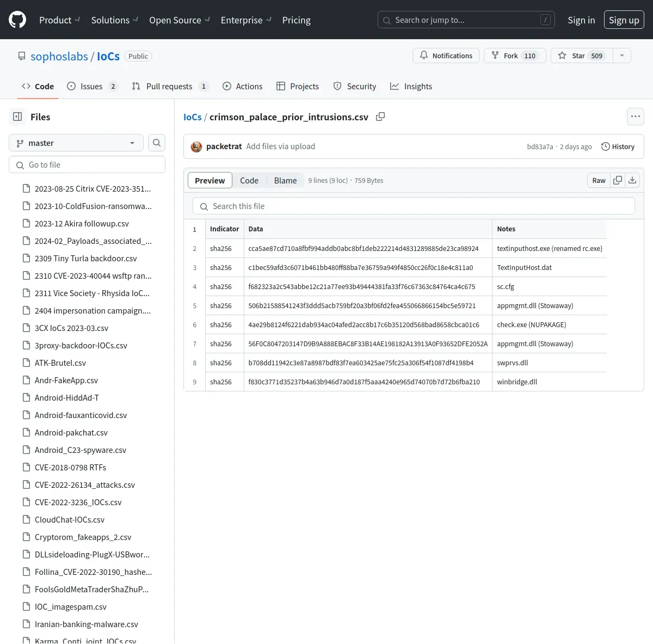The image size is (653, 644).
Task: Select the Preview view
Action: (210, 180)
